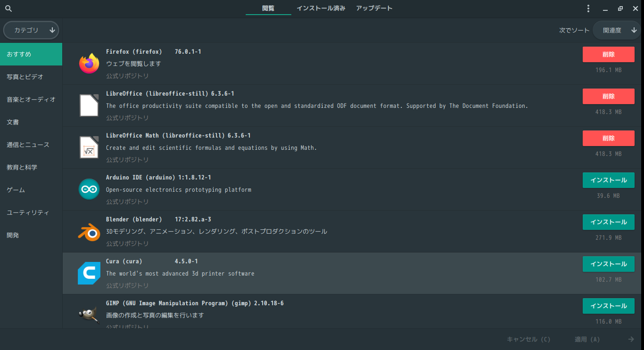Click インストール for Blender

coord(609,222)
